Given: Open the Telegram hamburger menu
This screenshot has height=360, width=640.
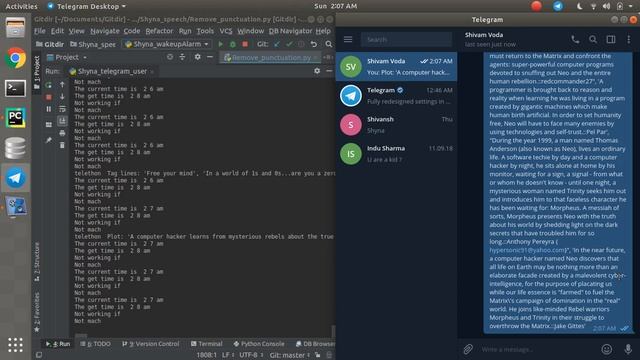Looking at the screenshot, I should point(348,39).
